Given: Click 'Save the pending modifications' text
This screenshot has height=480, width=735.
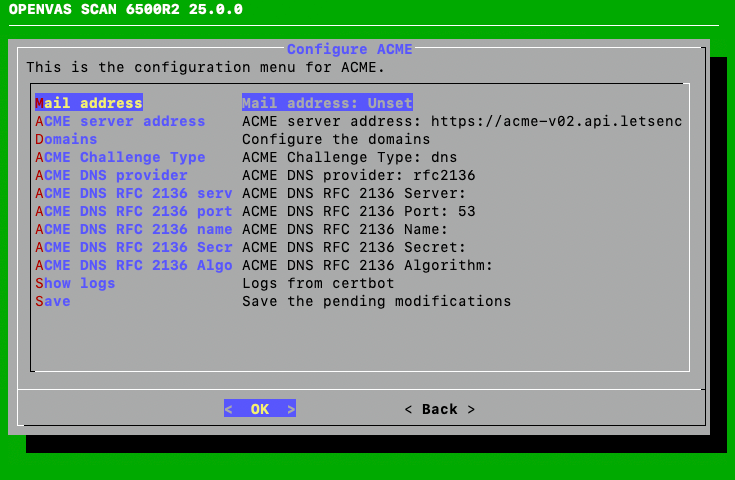Looking at the screenshot, I should [376, 301].
